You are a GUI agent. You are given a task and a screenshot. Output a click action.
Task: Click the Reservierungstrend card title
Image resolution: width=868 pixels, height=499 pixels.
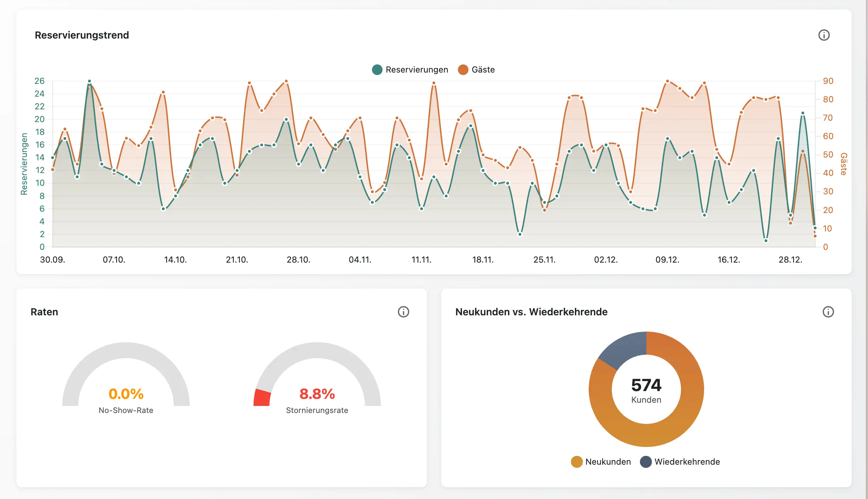(x=82, y=35)
